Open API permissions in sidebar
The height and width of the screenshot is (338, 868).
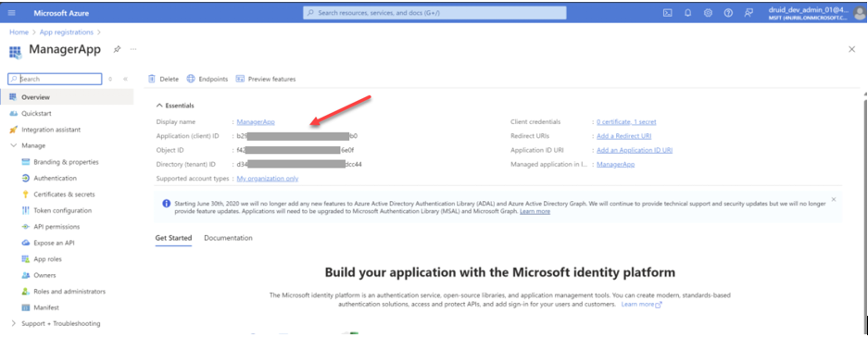[57, 227]
